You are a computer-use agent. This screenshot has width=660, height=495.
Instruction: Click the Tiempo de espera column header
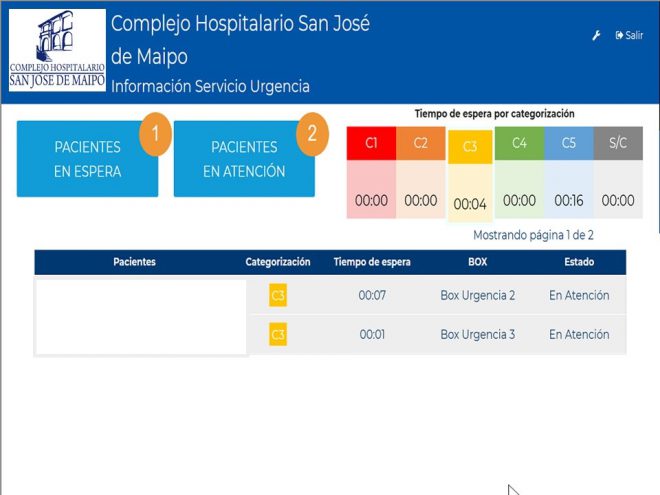click(x=372, y=262)
